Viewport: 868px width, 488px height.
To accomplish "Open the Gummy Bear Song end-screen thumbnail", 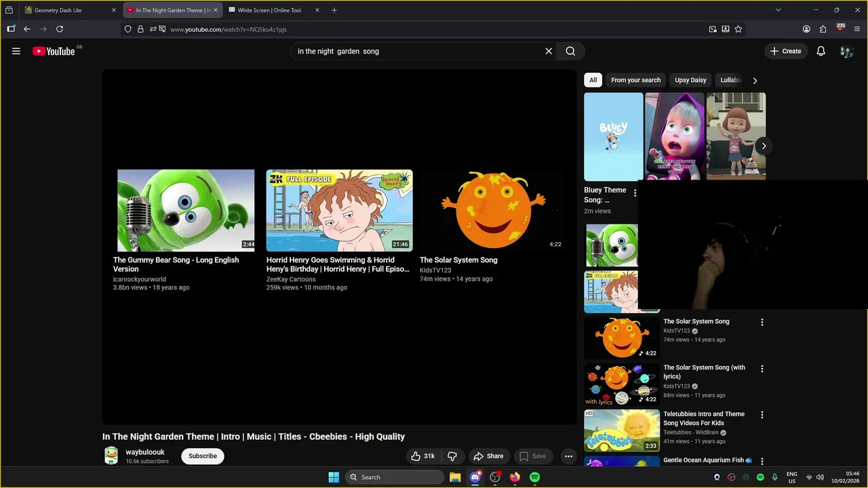I will coord(186,210).
